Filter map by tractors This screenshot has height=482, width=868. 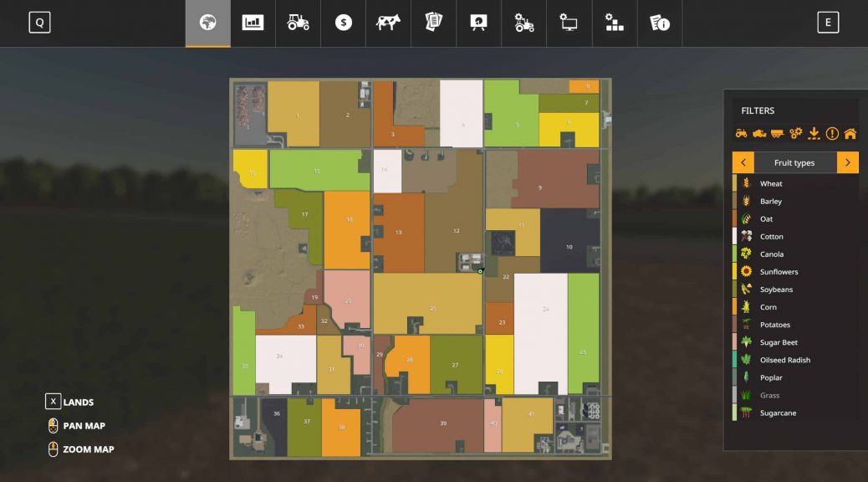point(743,132)
